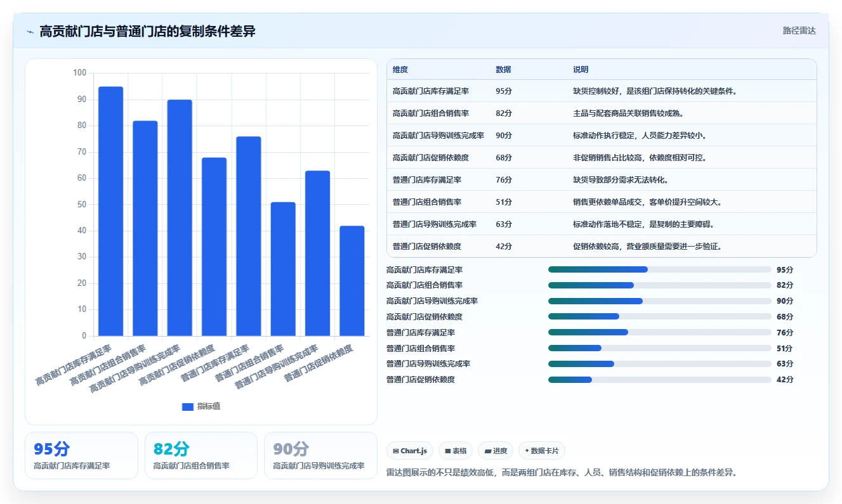Image resolution: width=842 pixels, height=504 pixels.
Task: Click the 高贡献门店组合销售率 bar in the chart
Action: [145, 228]
